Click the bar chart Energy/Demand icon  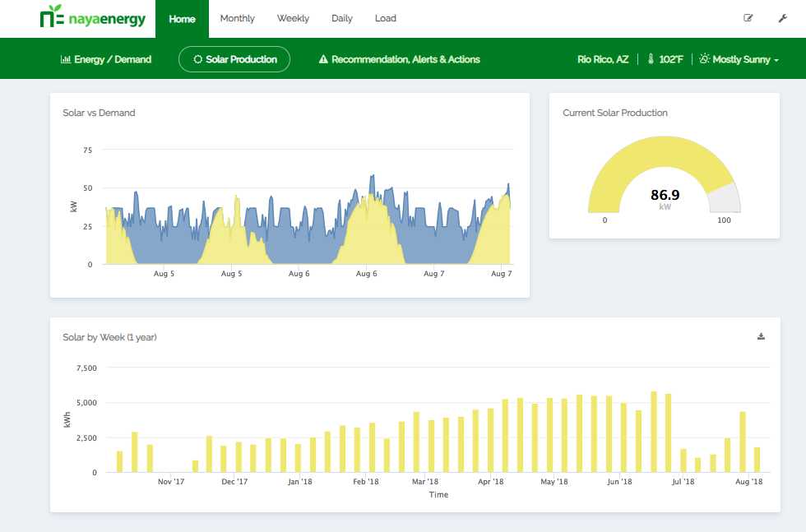click(66, 60)
